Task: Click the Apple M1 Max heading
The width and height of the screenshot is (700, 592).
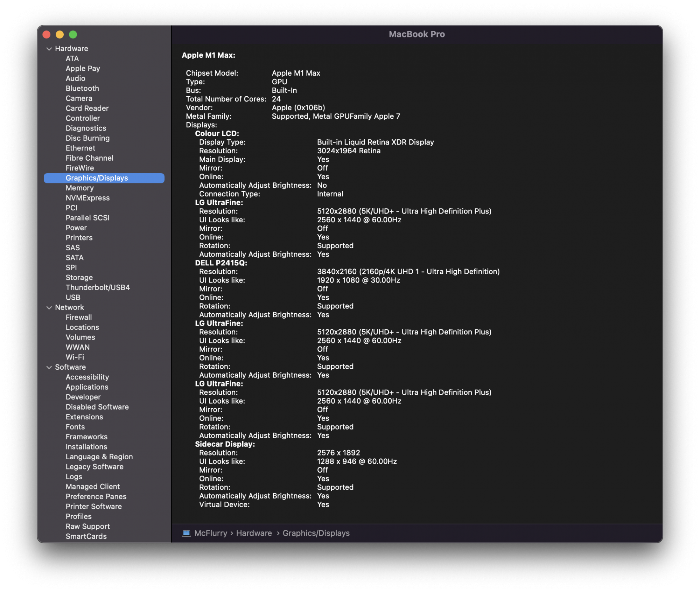Action: tap(209, 55)
